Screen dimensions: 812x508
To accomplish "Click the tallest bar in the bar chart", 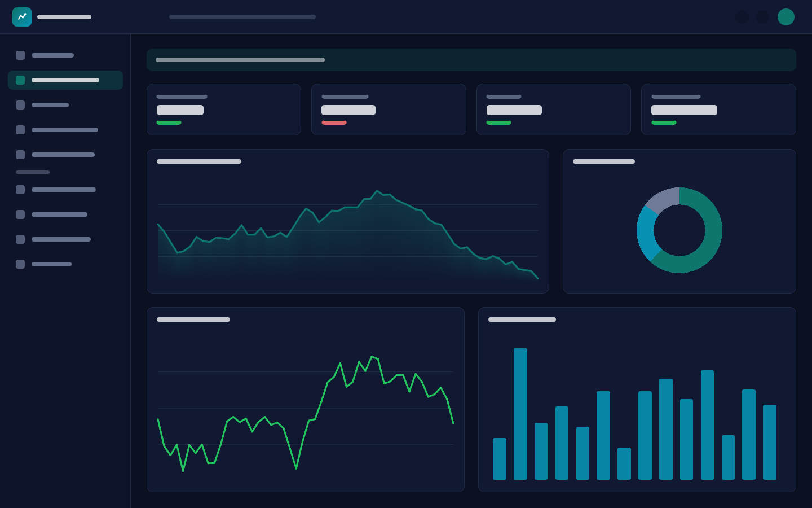I will 520,414.
